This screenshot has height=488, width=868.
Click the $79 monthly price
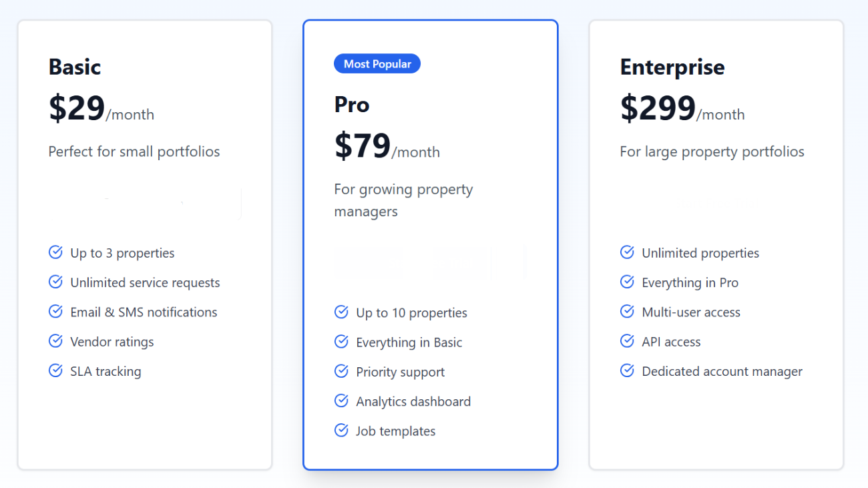[363, 146]
